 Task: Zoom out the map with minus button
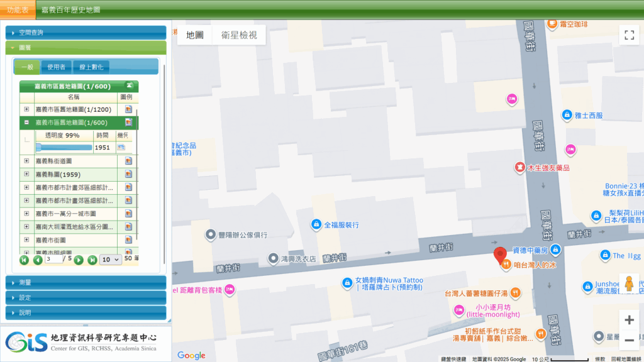tap(629, 341)
